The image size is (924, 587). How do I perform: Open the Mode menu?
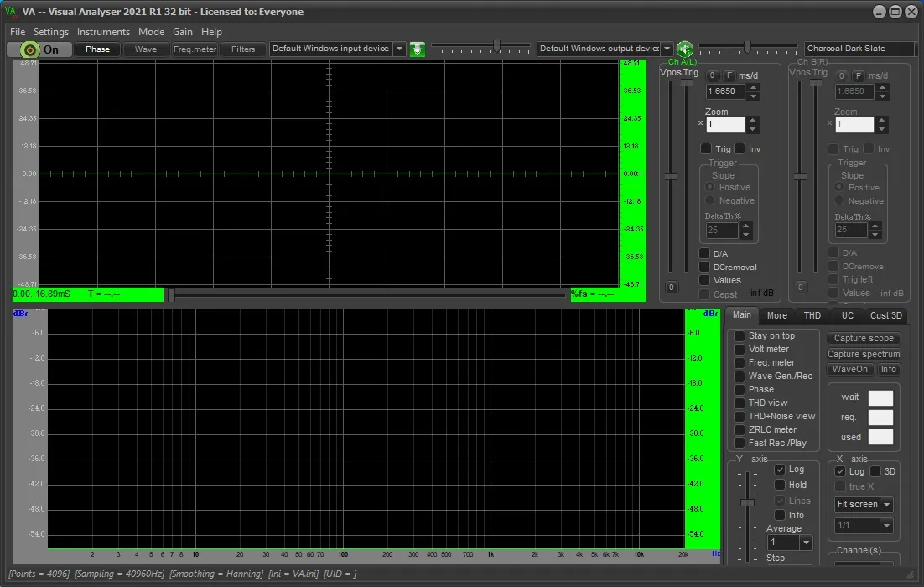(x=152, y=32)
